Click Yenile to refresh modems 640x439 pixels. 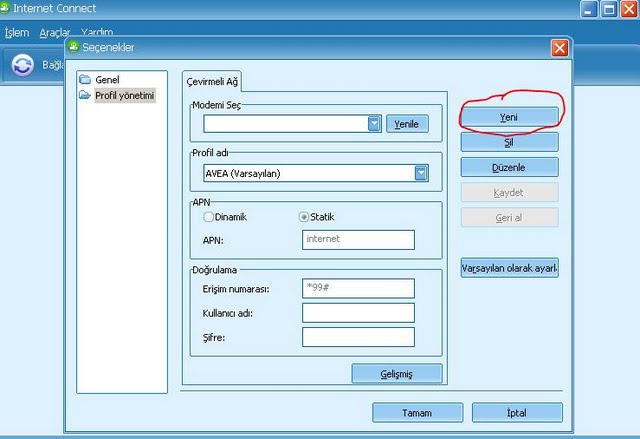click(x=408, y=124)
